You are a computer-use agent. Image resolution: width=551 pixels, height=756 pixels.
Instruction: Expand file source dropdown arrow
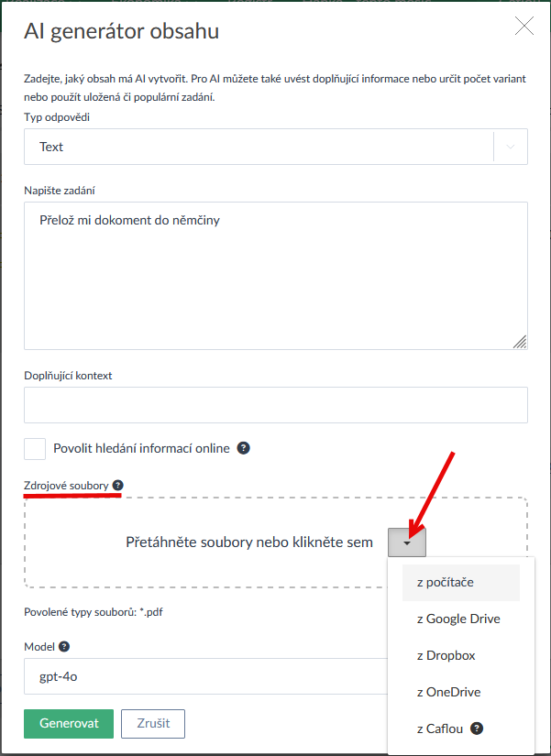(x=407, y=542)
